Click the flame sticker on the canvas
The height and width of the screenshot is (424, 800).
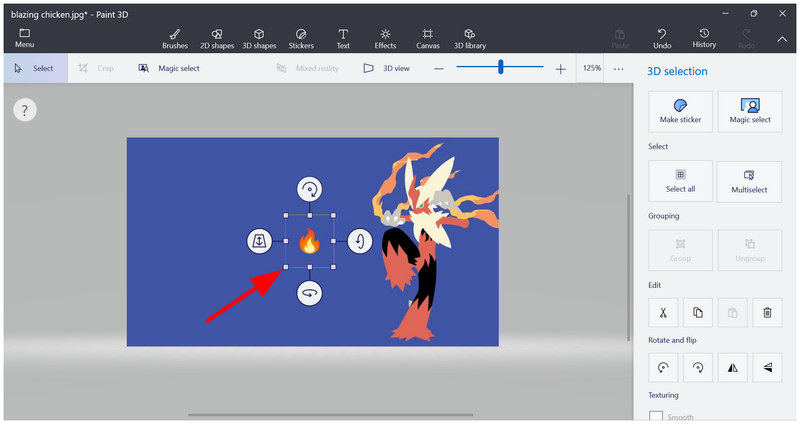pos(309,241)
